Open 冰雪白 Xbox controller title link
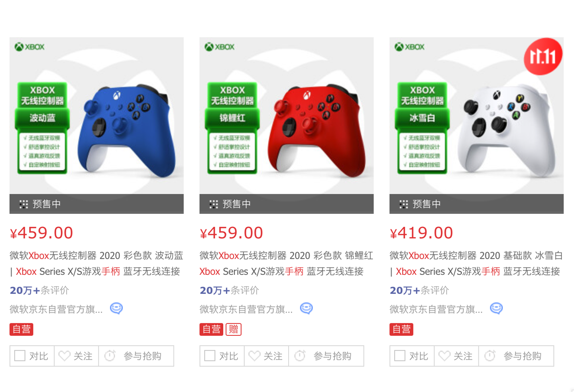Viewport: 574px width, 392px height. (x=476, y=264)
